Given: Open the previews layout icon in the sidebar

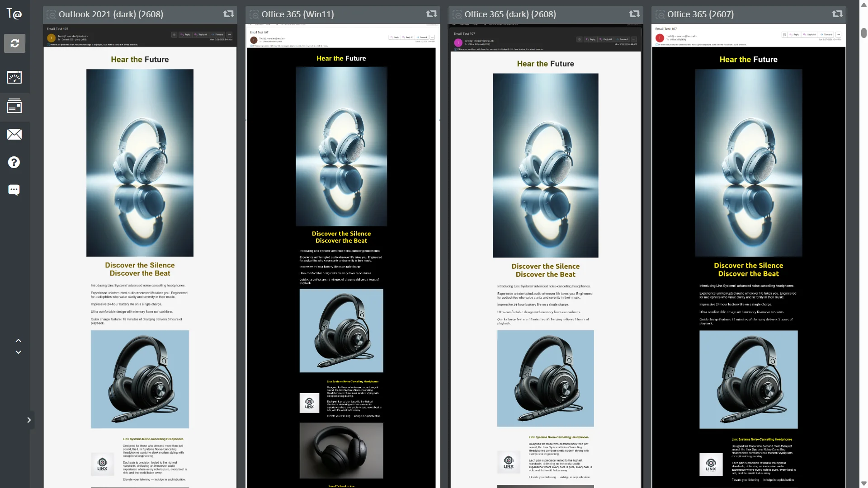Looking at the screenshot, I should tap(14, 106).
